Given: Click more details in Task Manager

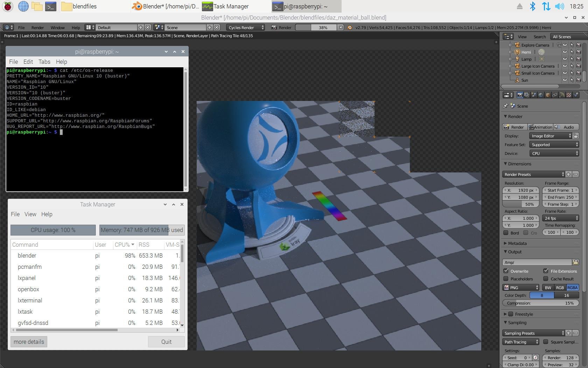Looking at the screenshot, I should tap(29, 342).
